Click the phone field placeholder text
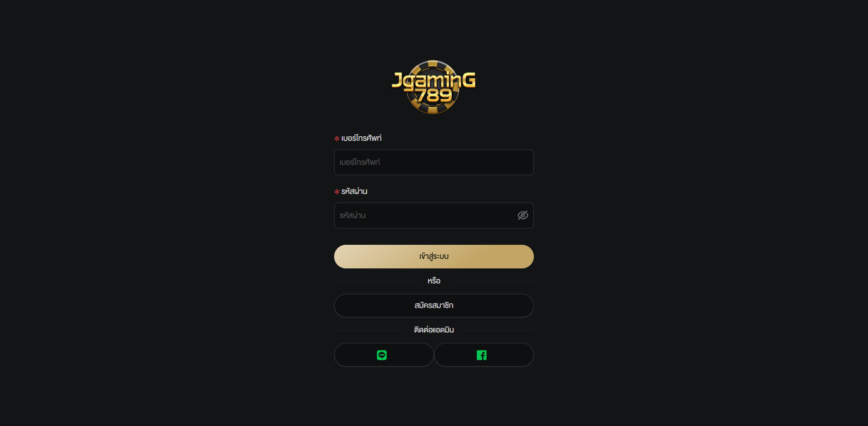The width and height of the screenshot is (868, 426). 360,162
